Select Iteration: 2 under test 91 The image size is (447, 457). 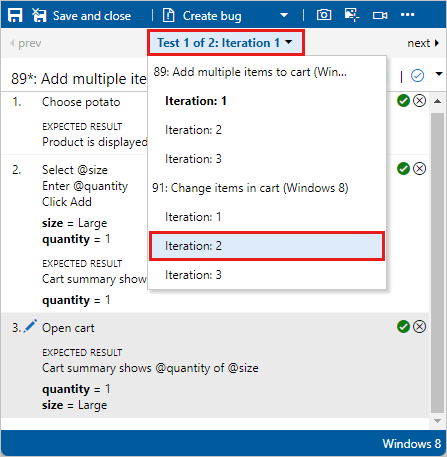coord(267,246)
